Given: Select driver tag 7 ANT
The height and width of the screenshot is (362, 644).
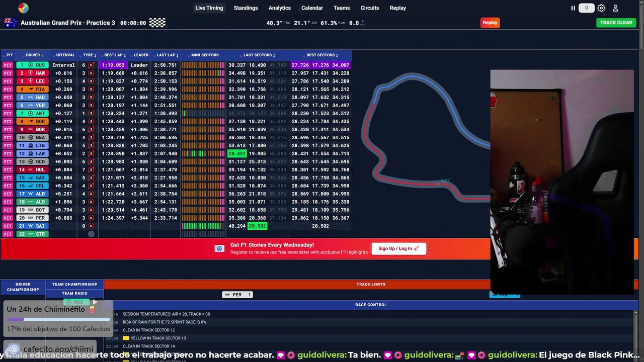Looking at the screenshot, I should click(x=33, y=114).
